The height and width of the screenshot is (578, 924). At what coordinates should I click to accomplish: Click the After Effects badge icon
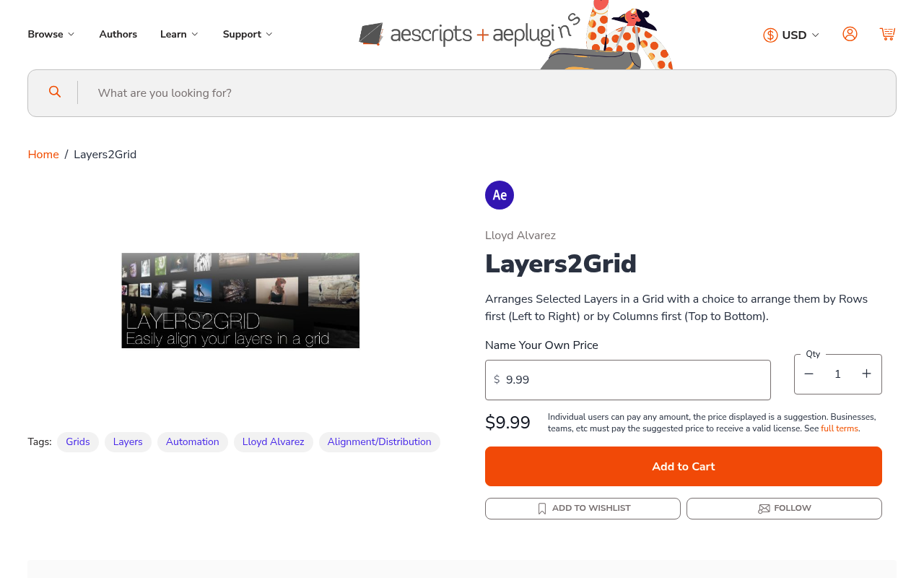pos(499,194)
